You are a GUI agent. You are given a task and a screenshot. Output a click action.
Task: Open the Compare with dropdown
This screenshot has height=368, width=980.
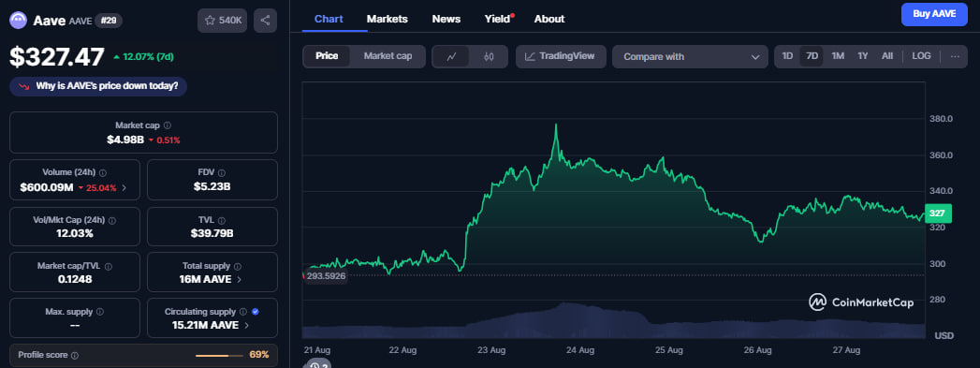690,57
